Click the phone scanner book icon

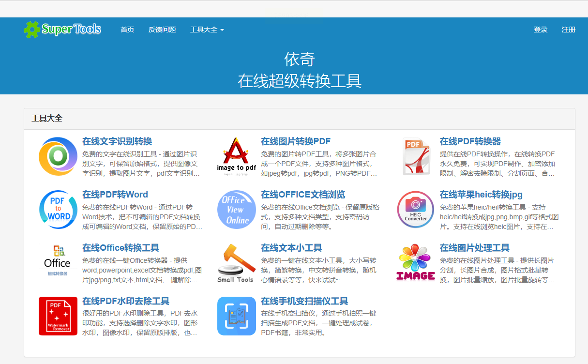(x=237, y=316)
